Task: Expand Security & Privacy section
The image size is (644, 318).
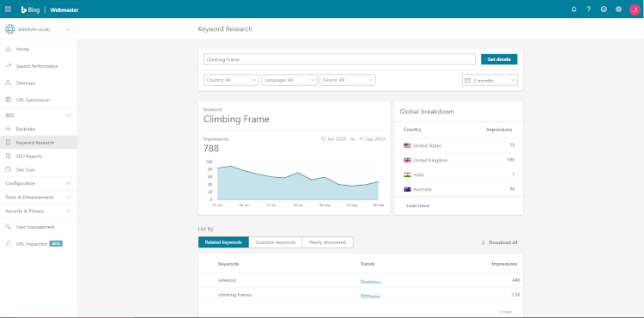Action: [x=38, y=211]
